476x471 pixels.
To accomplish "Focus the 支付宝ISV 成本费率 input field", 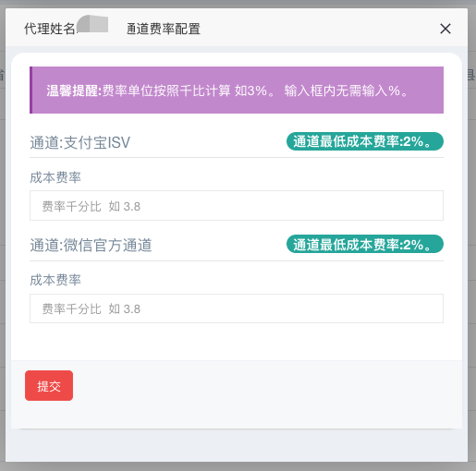I will point(237,205).
